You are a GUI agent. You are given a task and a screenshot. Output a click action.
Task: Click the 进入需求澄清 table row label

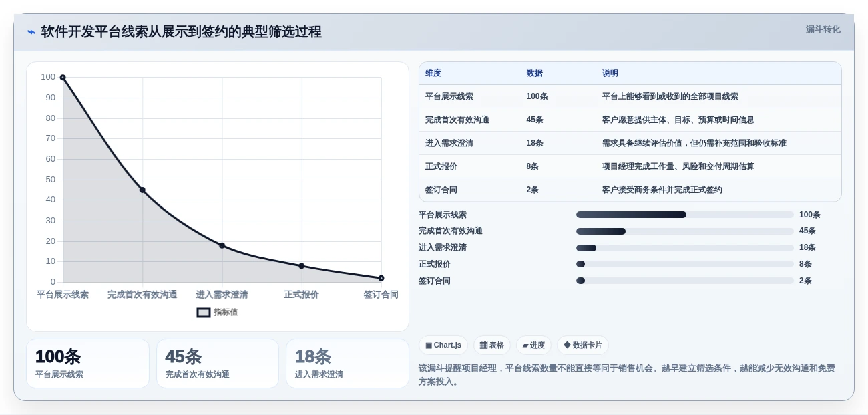point(449,143)
